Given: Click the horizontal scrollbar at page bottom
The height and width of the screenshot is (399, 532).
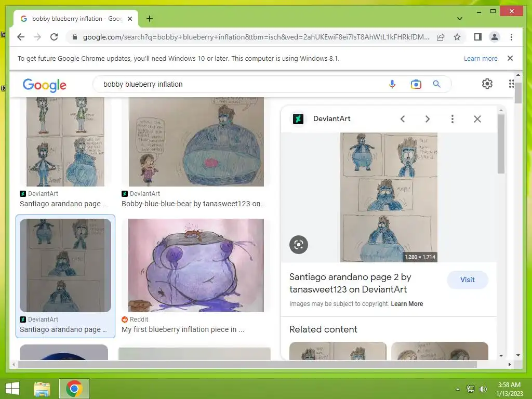Looking at the screenshot, I should click(x=247, y=364).
